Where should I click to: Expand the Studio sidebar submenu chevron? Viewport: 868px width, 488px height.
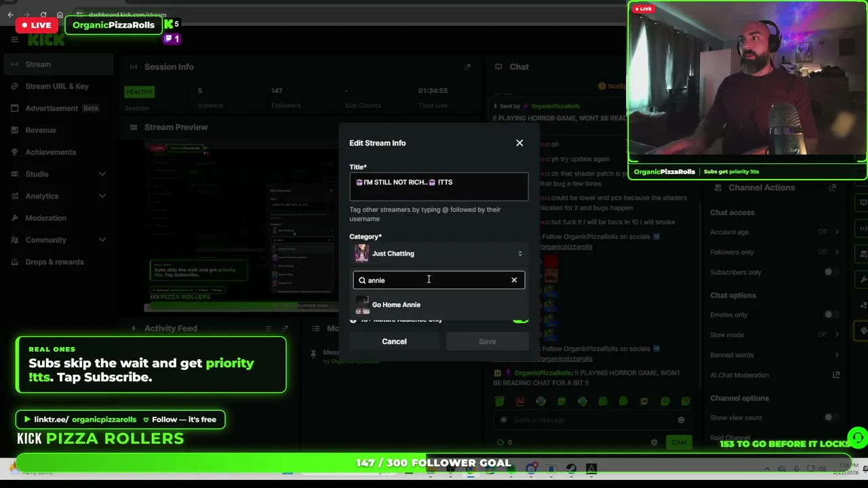[x=102, y=174]
